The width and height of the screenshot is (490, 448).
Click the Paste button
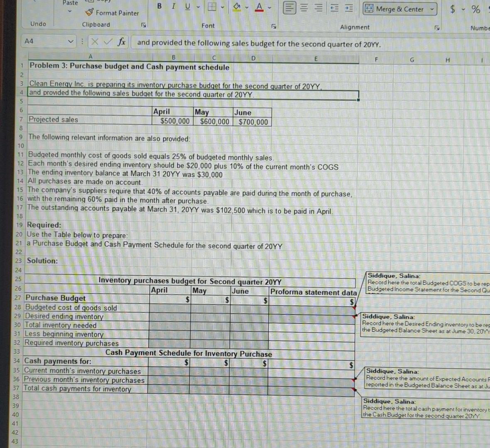click(x=70, y=3)
